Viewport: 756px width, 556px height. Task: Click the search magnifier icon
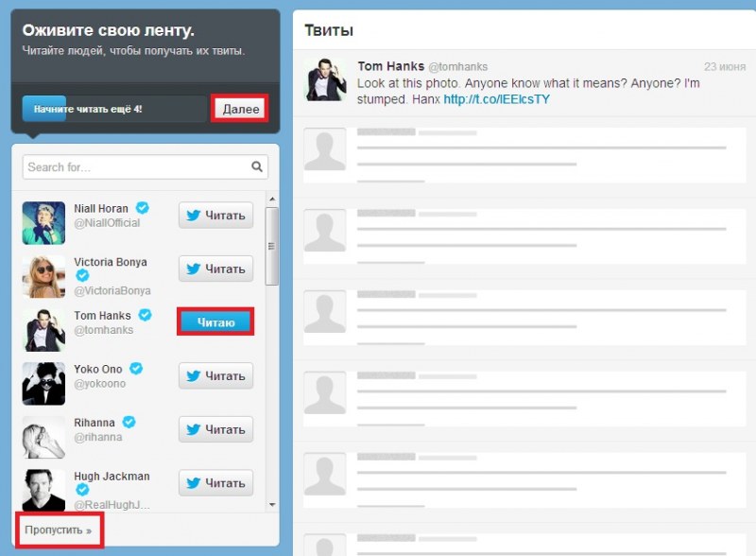[257, 166]
